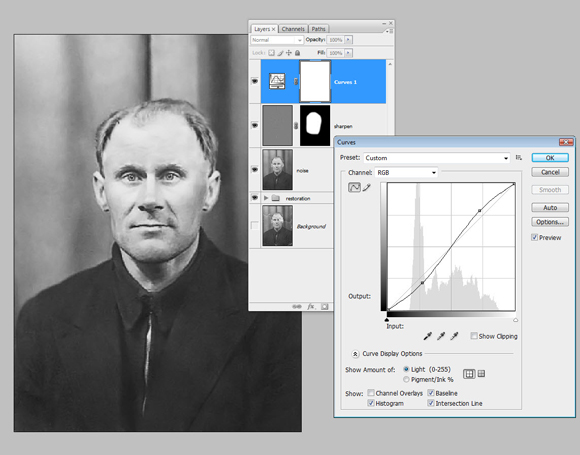The height and width of the screenshot is (455, 580).
Task: Select the pencil draw-curve tool
Action: [366, 188]
